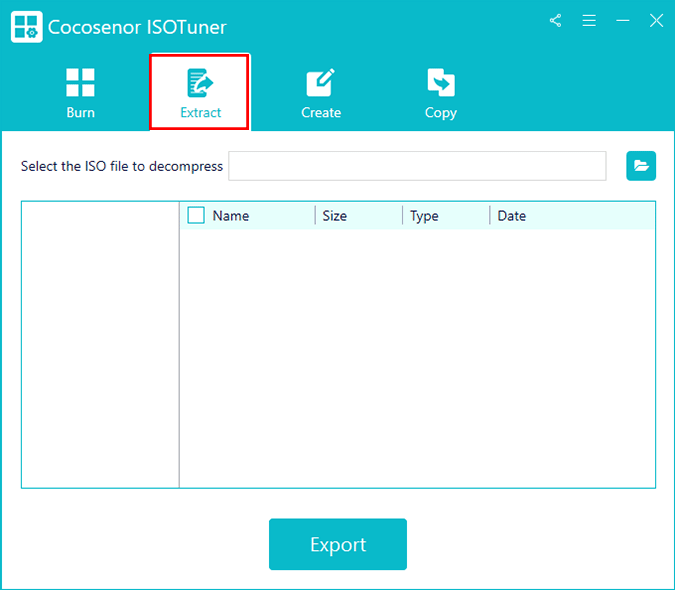This screenshot has height=590, width=675.
Task: Click the Type column header
Action: click(424, 216)
